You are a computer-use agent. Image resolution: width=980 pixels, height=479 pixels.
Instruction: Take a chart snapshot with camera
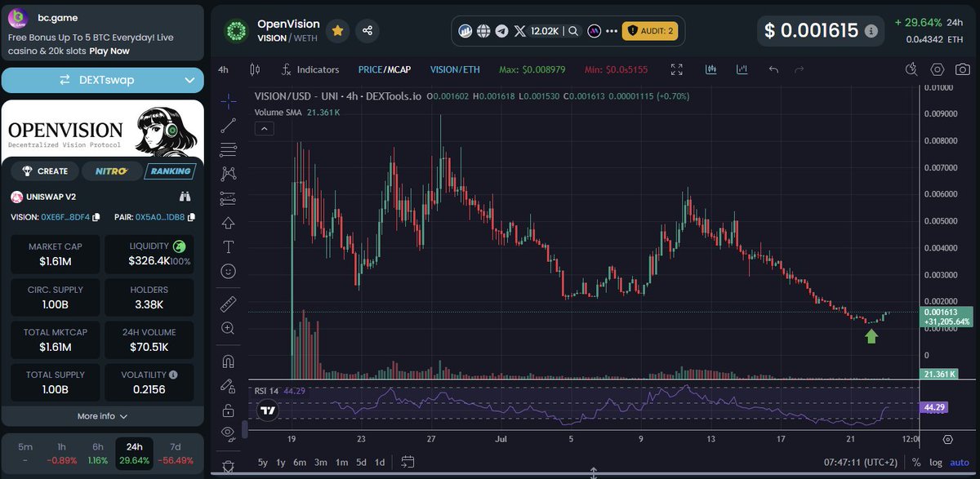[963, 69]
